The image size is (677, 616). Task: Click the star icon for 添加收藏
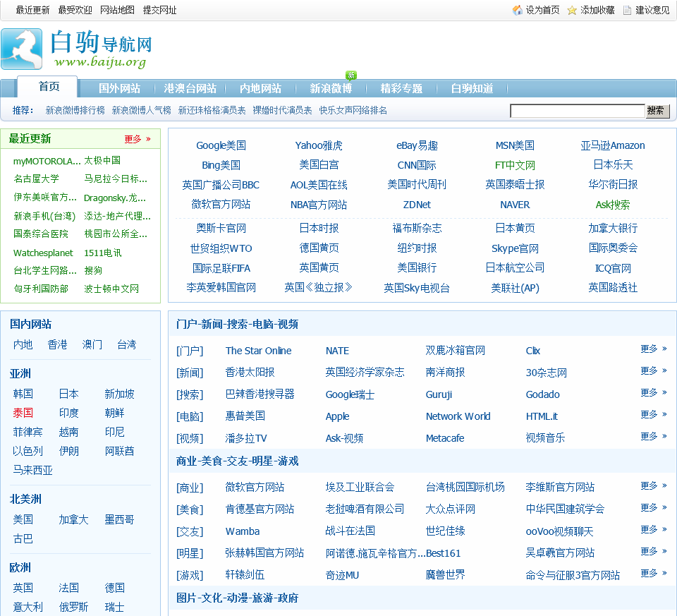(572, 10)
